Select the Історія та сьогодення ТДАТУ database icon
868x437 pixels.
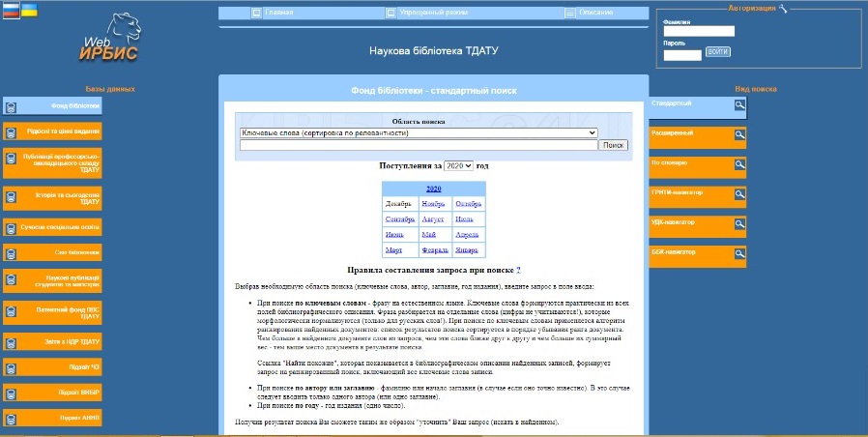pos(11,197)
